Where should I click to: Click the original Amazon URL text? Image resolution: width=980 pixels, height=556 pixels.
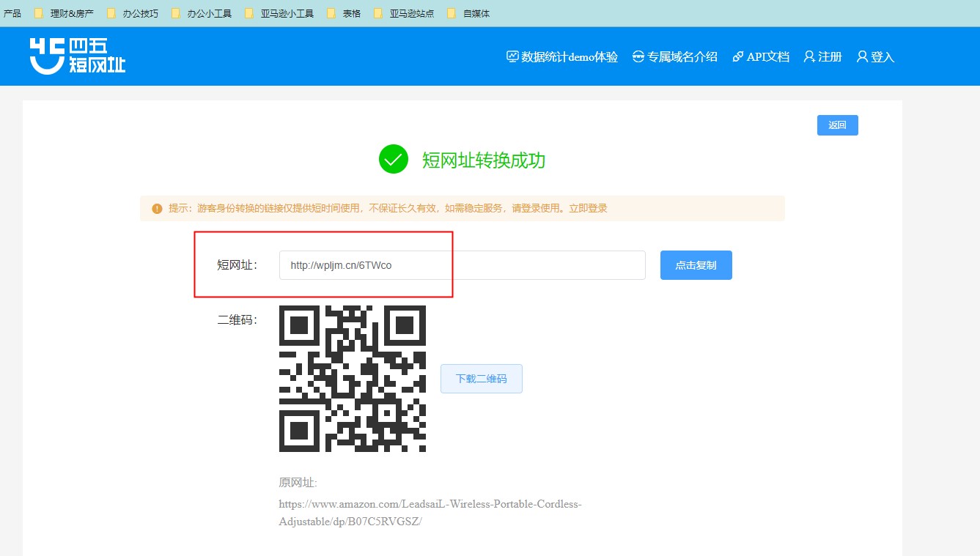click(x=430, y=513)
